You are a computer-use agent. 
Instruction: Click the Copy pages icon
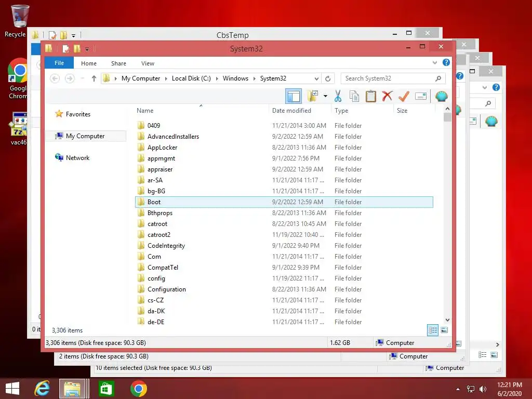tap(354, 96)
